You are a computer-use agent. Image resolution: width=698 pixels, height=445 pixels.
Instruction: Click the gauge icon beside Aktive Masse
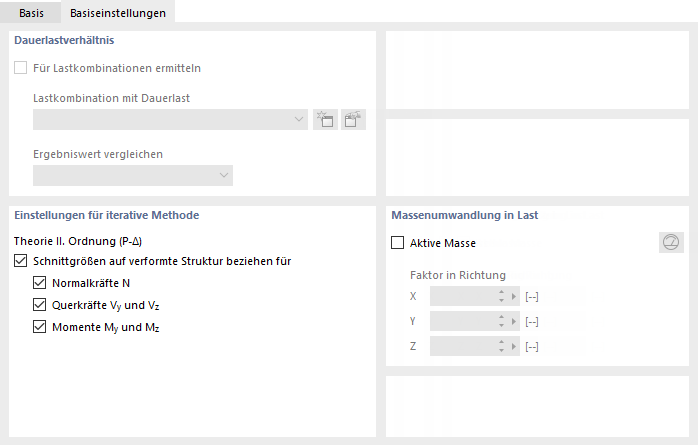point(671,242)
